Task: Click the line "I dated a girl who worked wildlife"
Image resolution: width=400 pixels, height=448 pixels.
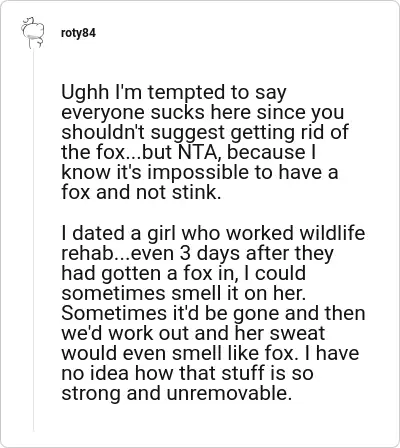Action: coord(213,233)
